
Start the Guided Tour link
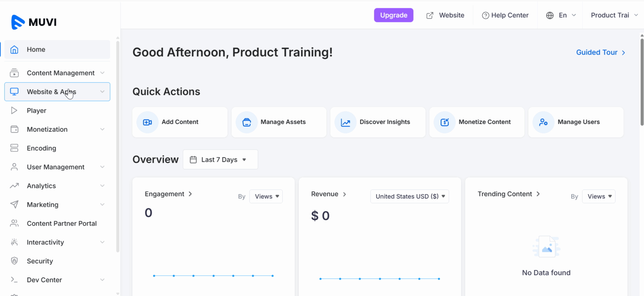(x=600, y=53)
